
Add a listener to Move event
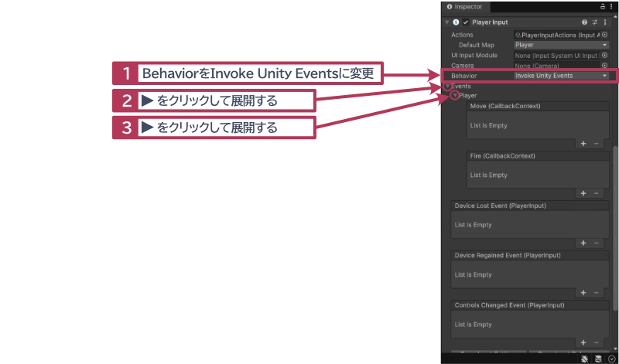pyautogui.click(x=583, y=144)
